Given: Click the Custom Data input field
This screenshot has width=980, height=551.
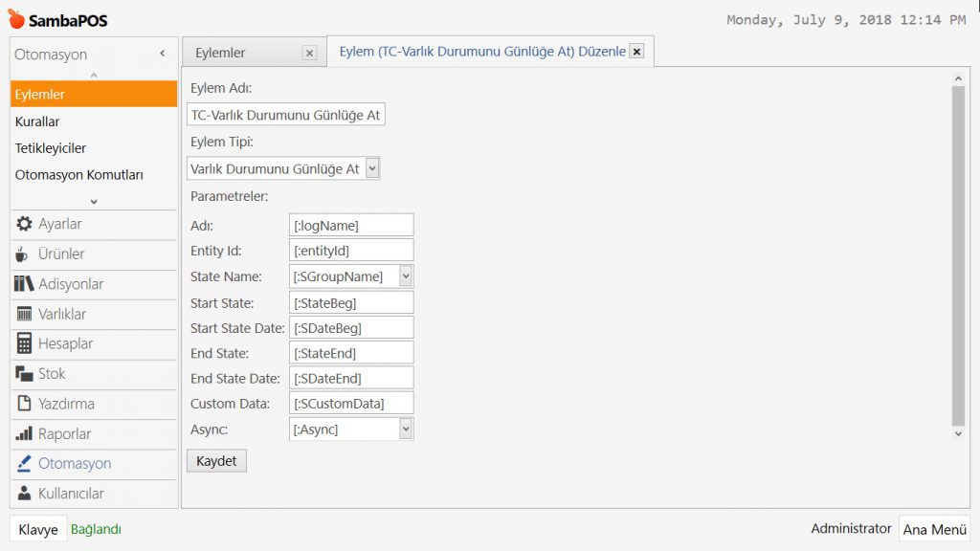Looking at the screenshot, I should point(351,403).
